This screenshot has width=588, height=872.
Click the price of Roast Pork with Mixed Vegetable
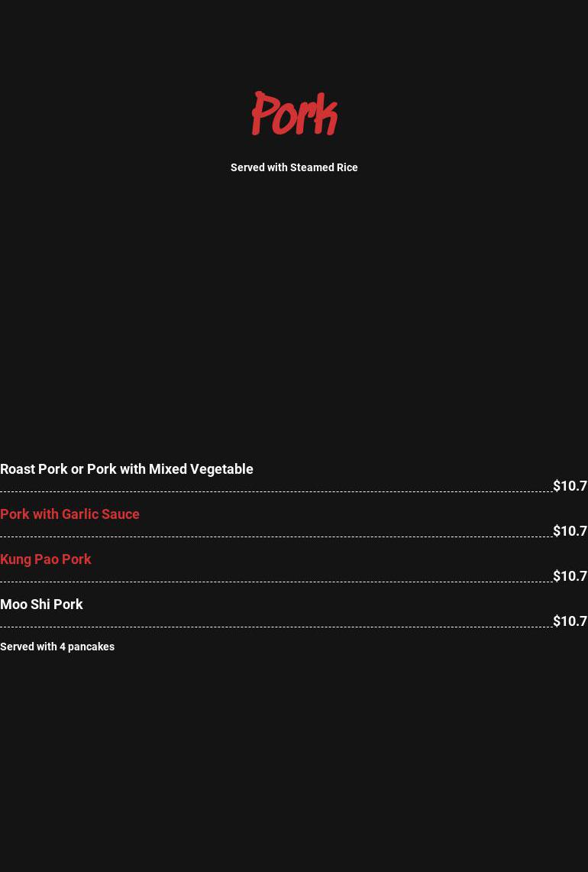(x=570, y=486)
